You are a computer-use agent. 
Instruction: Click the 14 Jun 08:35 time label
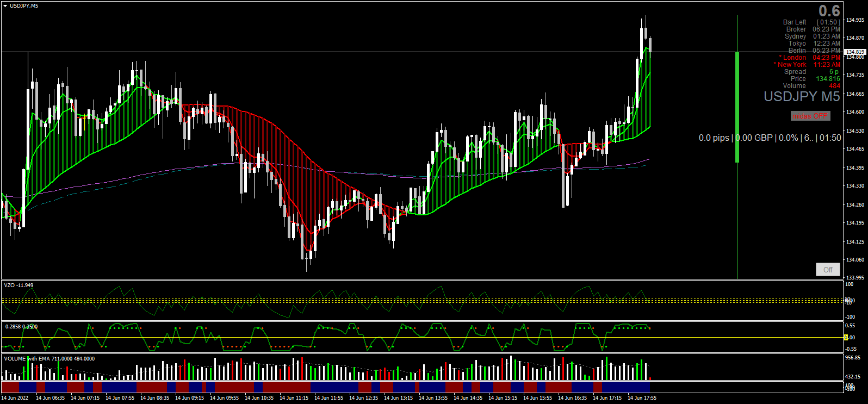[154, 398]
